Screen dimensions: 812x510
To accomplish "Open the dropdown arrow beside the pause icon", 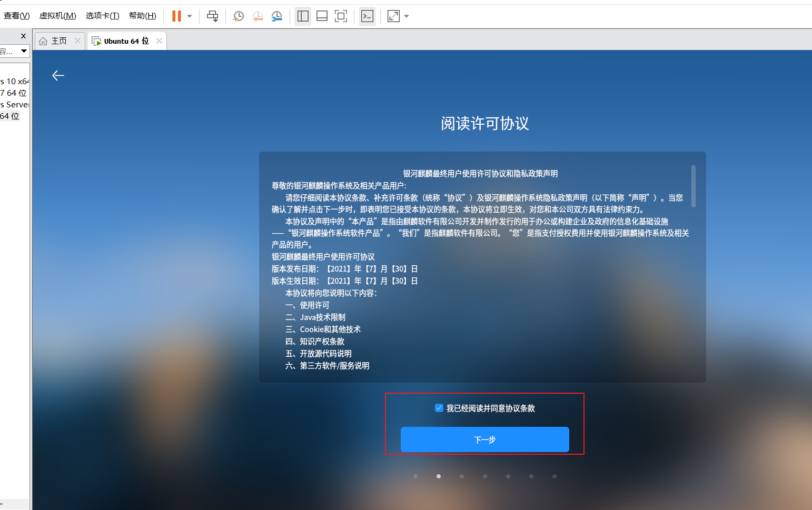I will coord(190,16).
